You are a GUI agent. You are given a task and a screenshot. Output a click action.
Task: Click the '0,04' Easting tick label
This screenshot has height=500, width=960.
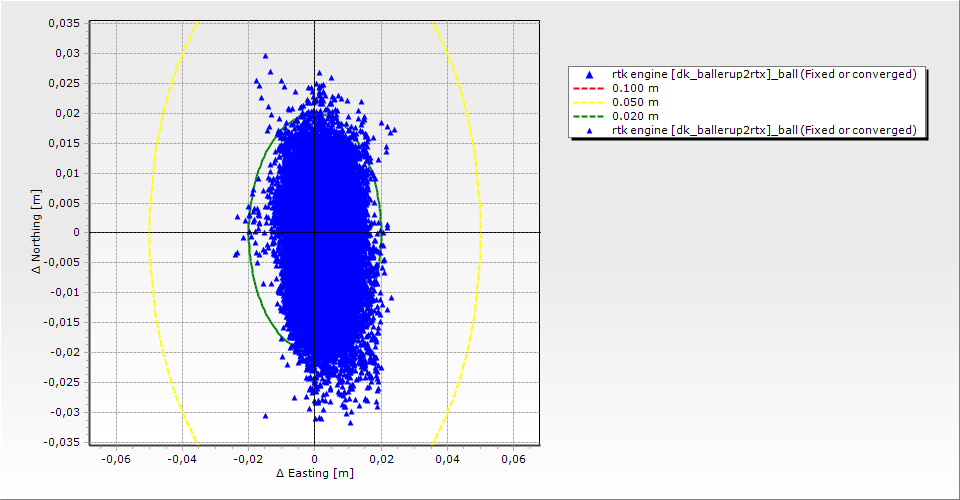coord(447,459)
